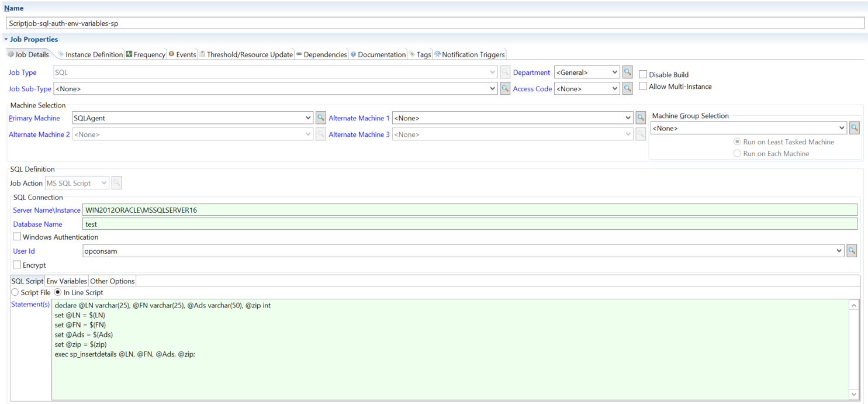Screen dimensions: 868x404
Task: Expand the User Id opconsam dropdown
Action: (839, 250)
